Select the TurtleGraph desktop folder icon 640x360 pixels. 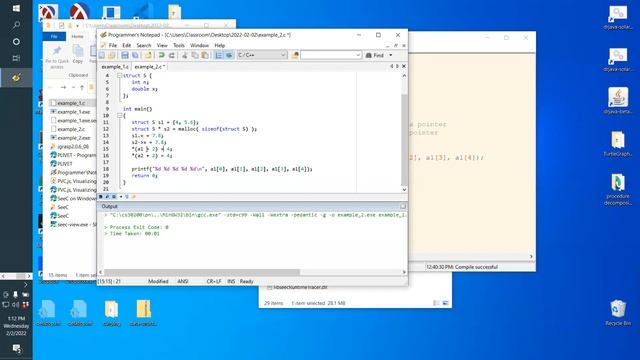click(618, 144)
